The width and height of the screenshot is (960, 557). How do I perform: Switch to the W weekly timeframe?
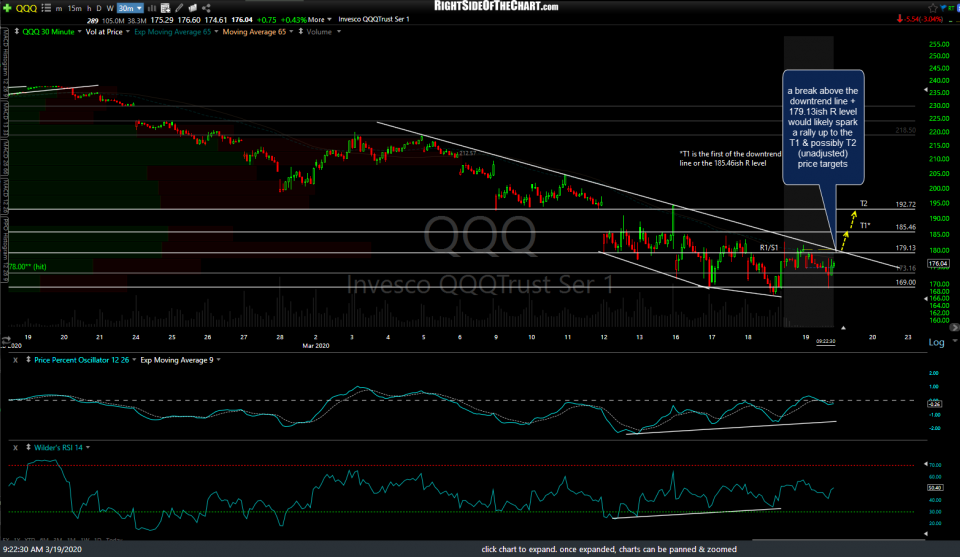click(x=110, y=9)
